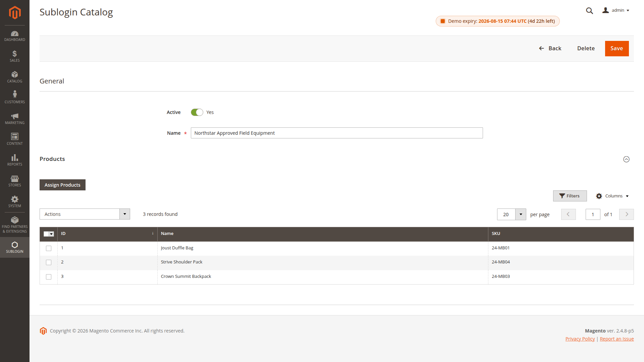Open the System sidebar menu

tap(15, 202)
